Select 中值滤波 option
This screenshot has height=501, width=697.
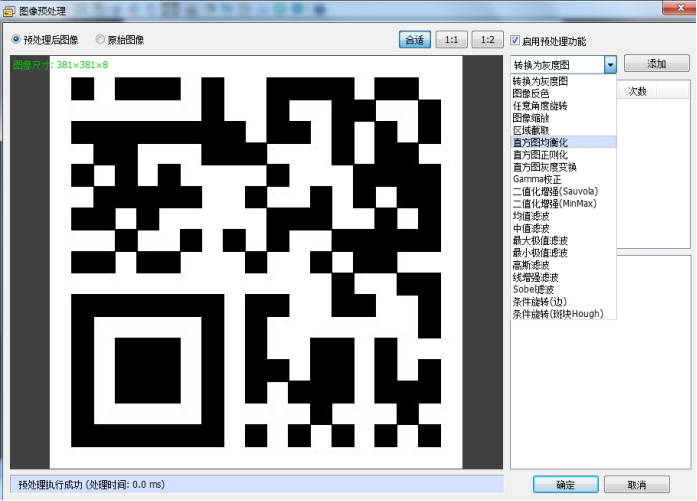click(x=564, y=228)
